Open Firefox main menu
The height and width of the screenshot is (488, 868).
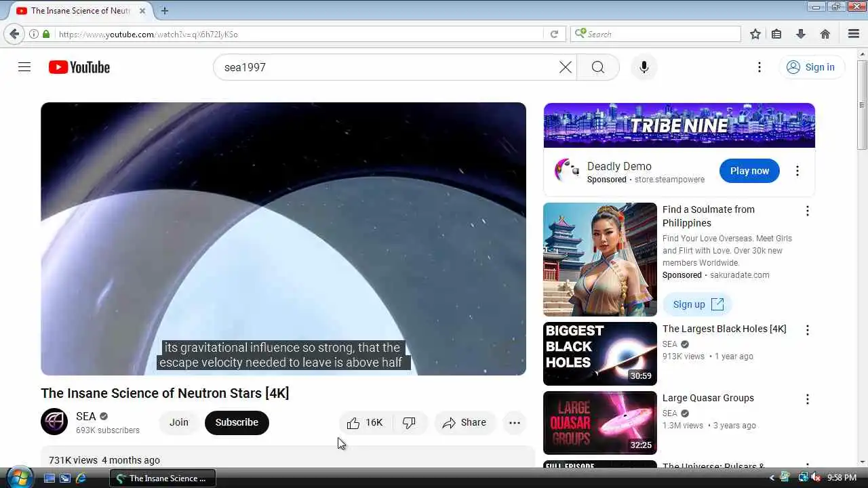(x=854, y=34)
